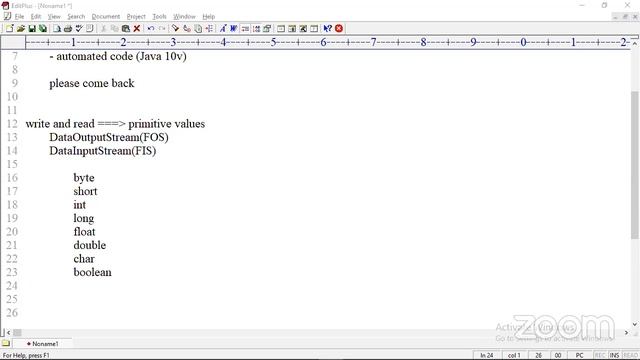Click the line 'write and read ===> primitive values'
640x360 pixels.
(115, 124)
